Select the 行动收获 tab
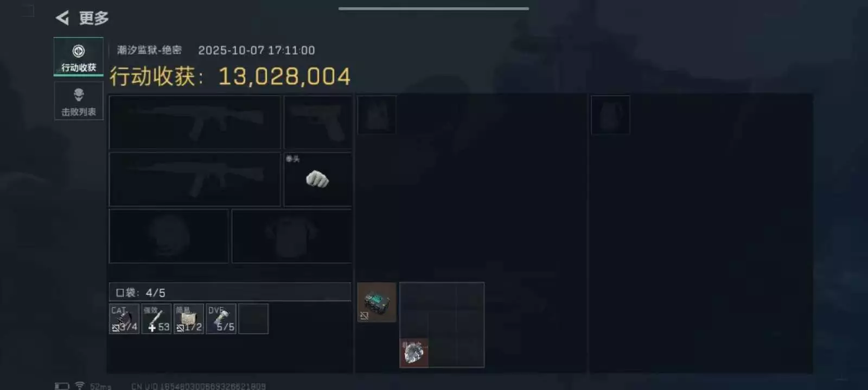Screen dimensions: 868x390 [x=79, y=57]
